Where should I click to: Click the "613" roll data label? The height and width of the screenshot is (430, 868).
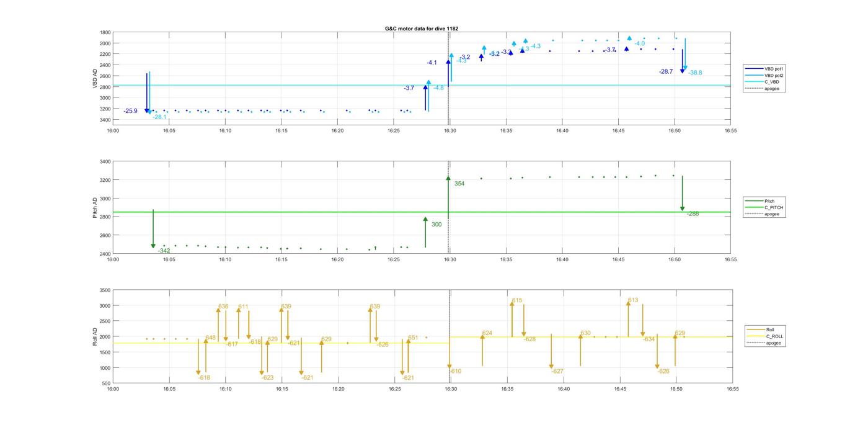click(x=633, y=300)
